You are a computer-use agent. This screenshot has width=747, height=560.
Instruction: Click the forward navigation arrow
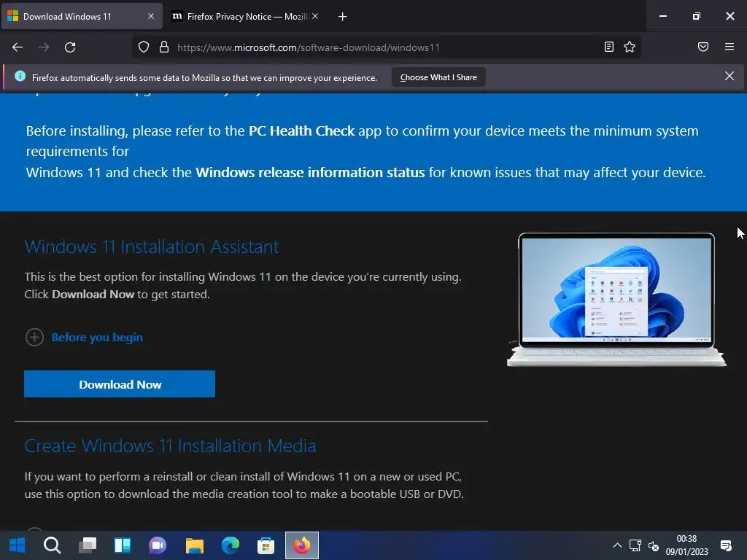[x=44, y=47]
